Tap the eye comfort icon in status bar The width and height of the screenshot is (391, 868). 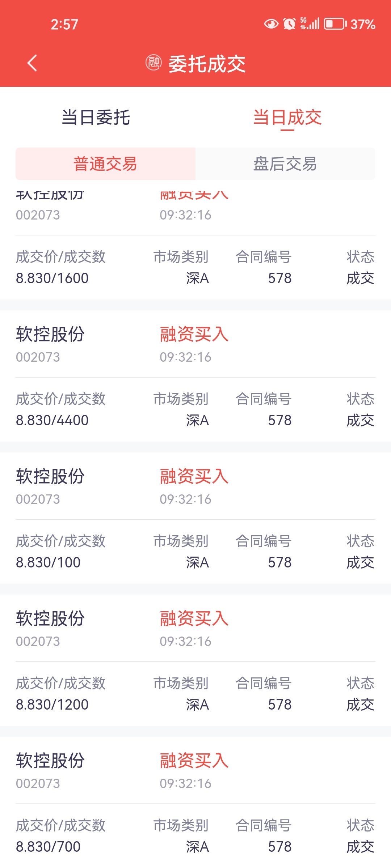pyautogui.click(x=271, y=24)
